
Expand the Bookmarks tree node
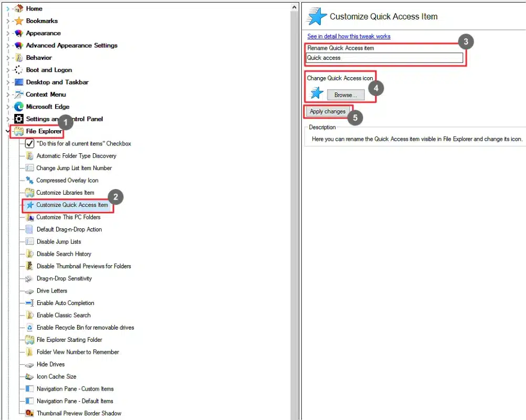click(8, 21)
